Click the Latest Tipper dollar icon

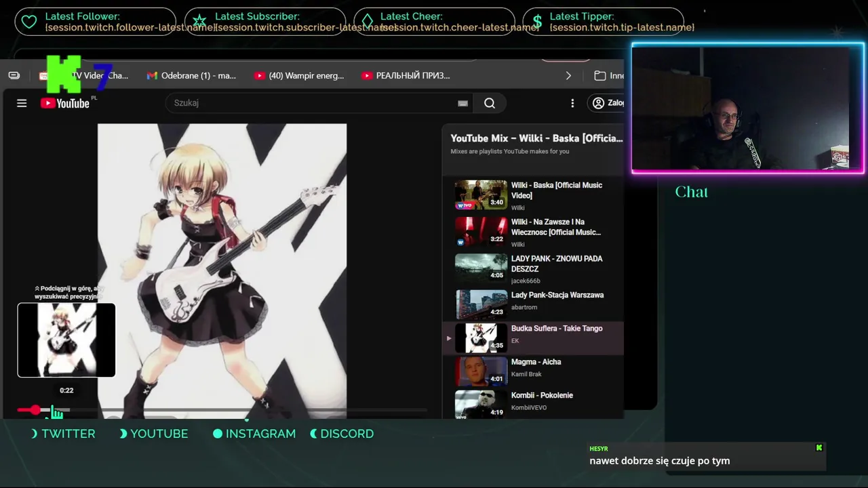click(537, 22)
